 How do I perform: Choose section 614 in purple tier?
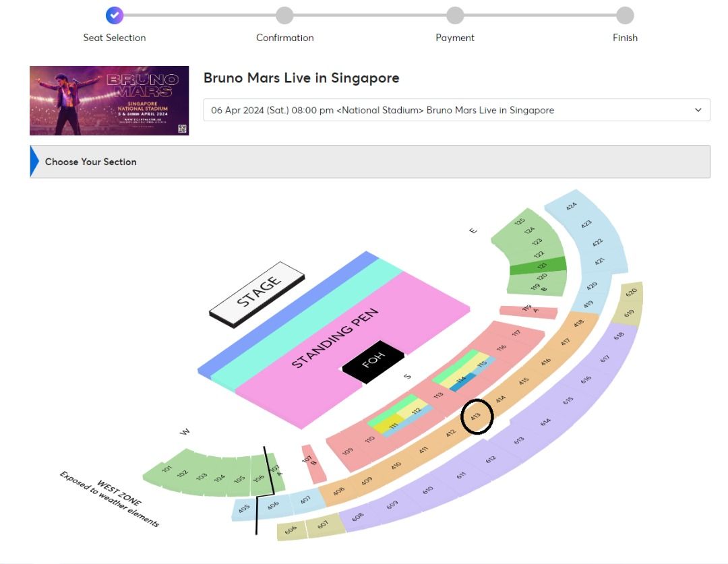click(x=545, y=422)
